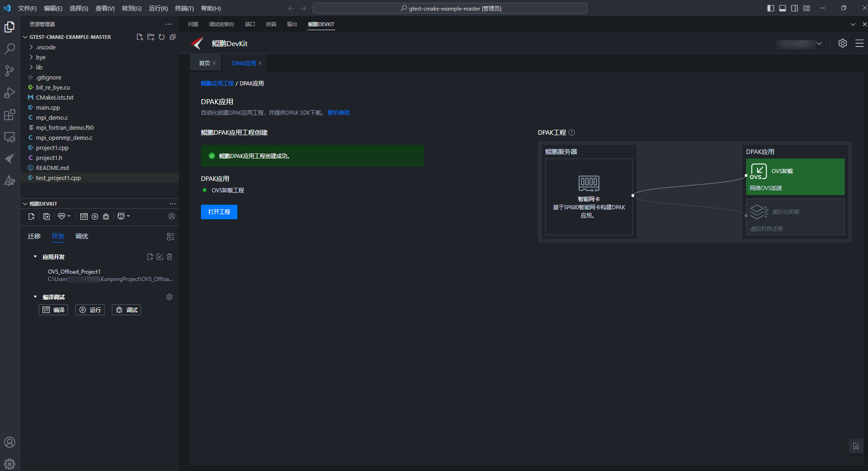The image size is (868, 471).
Task: Open Kunpeng DevKit activity bar icon
Action: [x=10, y=159]
